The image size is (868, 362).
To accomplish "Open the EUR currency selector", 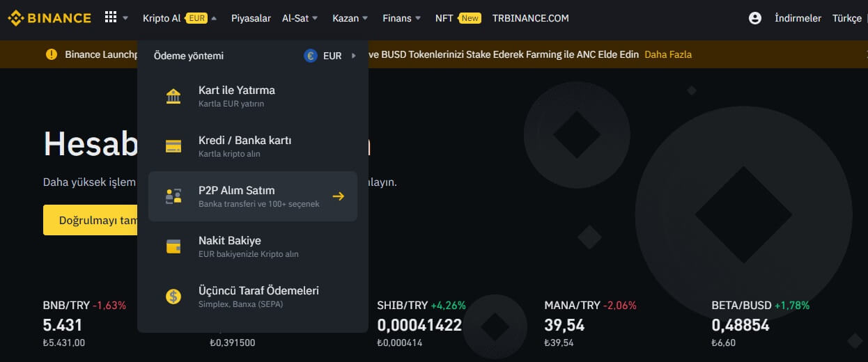I will point(332,56).
